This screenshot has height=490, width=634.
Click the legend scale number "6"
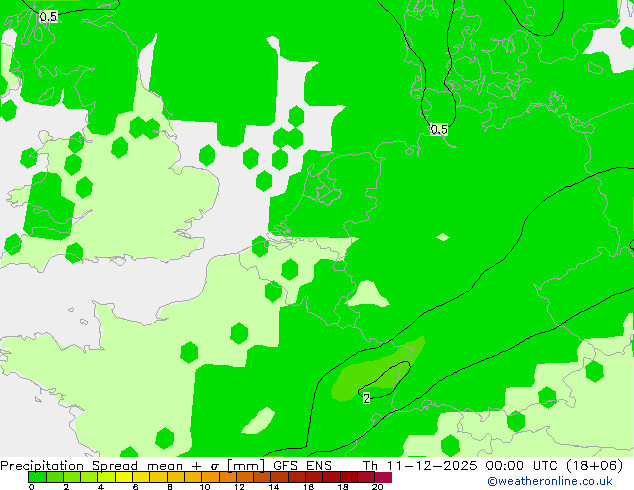[x=135, y=487]
